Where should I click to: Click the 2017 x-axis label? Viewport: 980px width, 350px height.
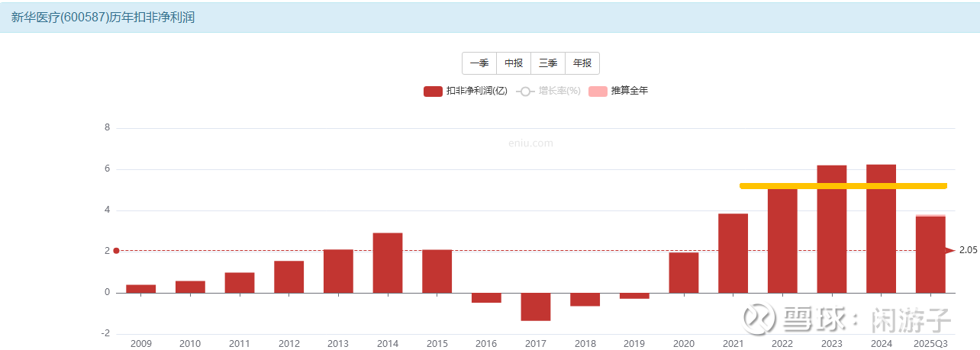[536, 344]
